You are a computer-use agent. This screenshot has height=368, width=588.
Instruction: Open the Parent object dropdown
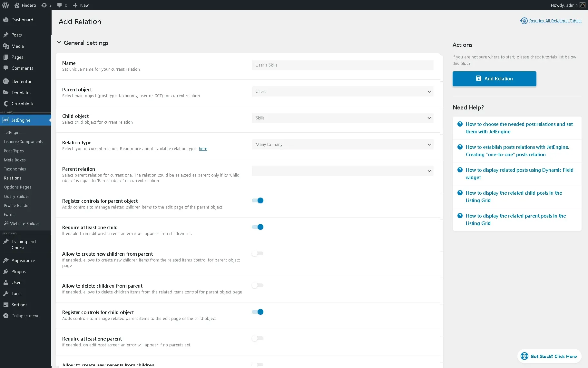pos(342,92)
